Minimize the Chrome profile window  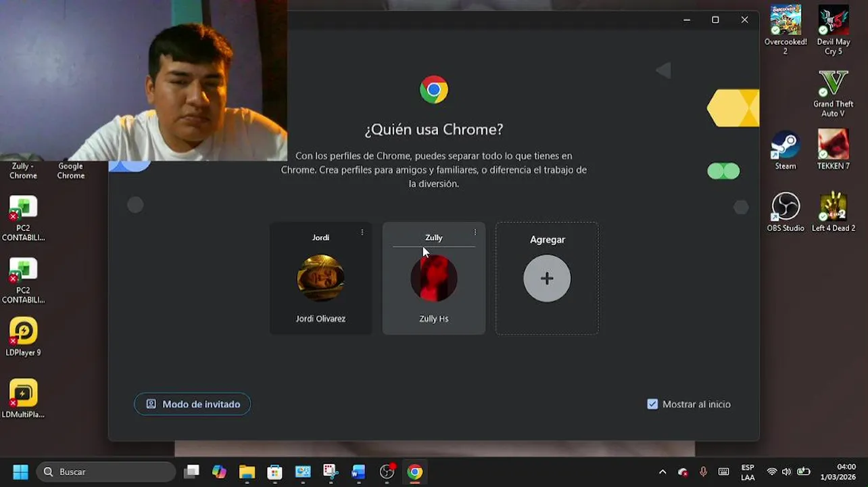pyautogui.click(x=687, y=20)
